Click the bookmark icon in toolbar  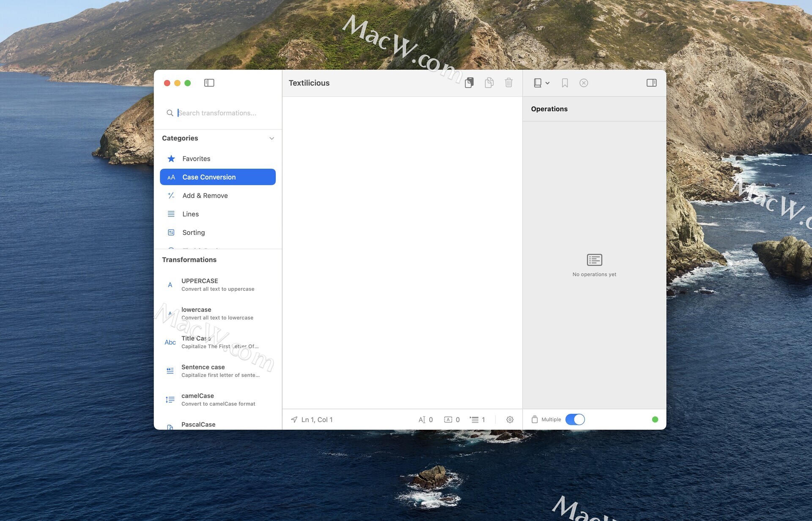click(x=565, y=83)
